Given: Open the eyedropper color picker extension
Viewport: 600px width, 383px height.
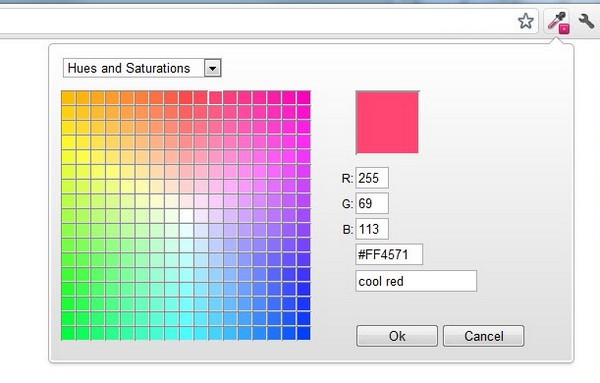Looking at the screenshot, I should pyautogui.click(x=558, y=22).
